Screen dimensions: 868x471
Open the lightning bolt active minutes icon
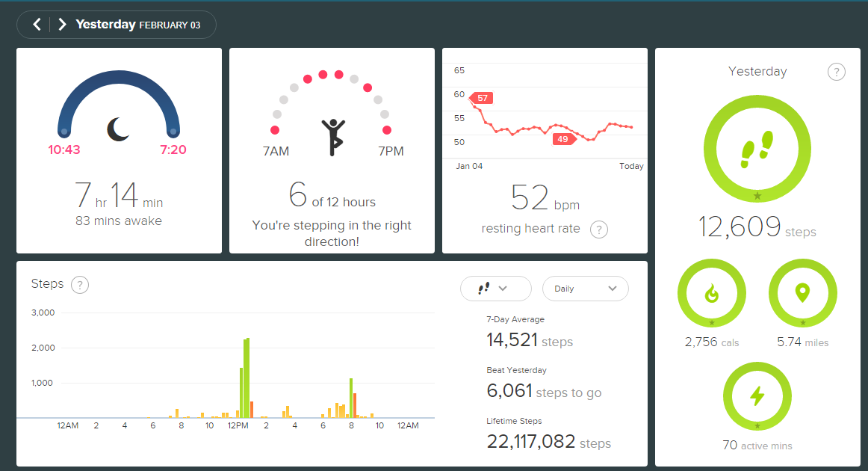[x=757, y=396]
